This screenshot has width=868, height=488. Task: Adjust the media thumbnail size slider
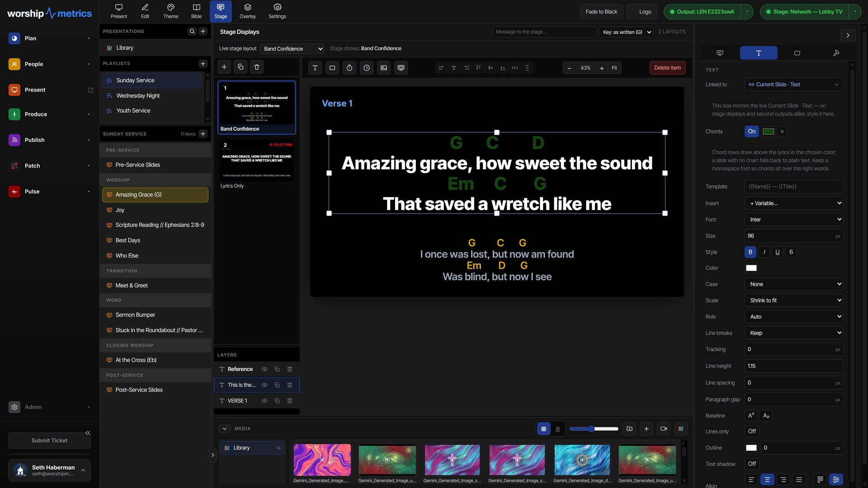click(x=594, y=429)
